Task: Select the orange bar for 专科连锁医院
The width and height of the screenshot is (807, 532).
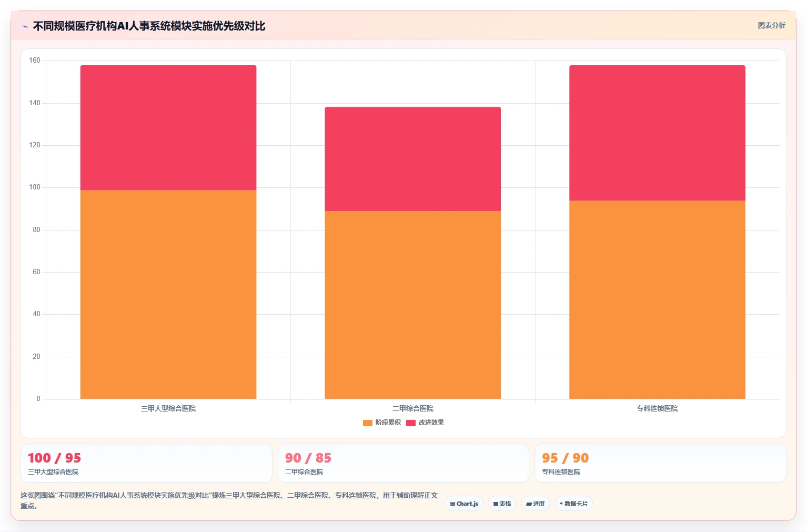Action: point(657,299)
